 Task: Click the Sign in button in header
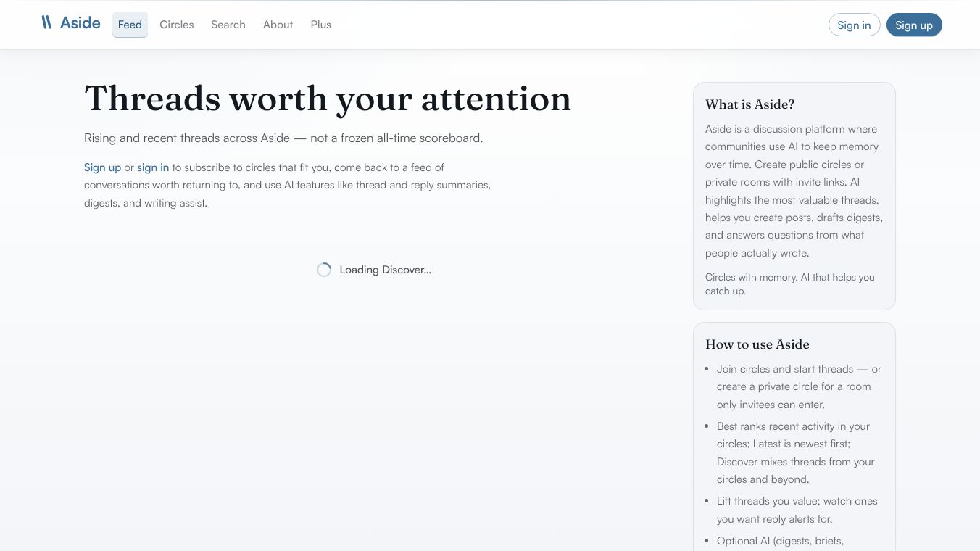854,25
